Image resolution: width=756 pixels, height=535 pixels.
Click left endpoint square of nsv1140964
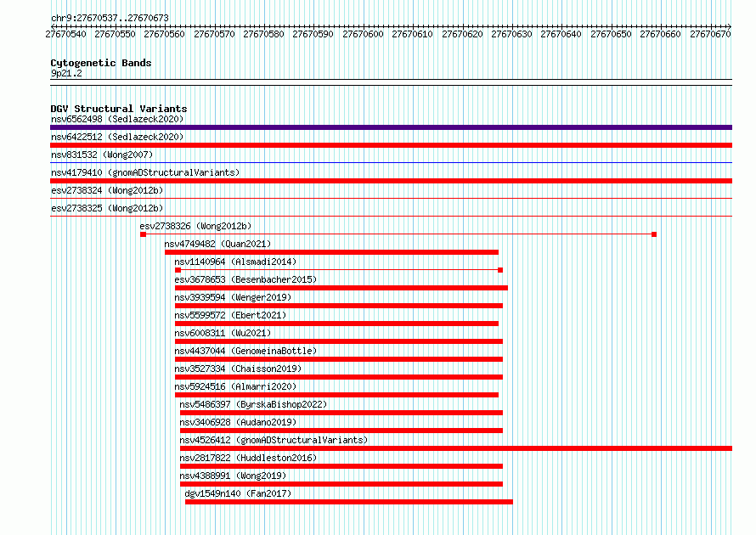point(178,270)
